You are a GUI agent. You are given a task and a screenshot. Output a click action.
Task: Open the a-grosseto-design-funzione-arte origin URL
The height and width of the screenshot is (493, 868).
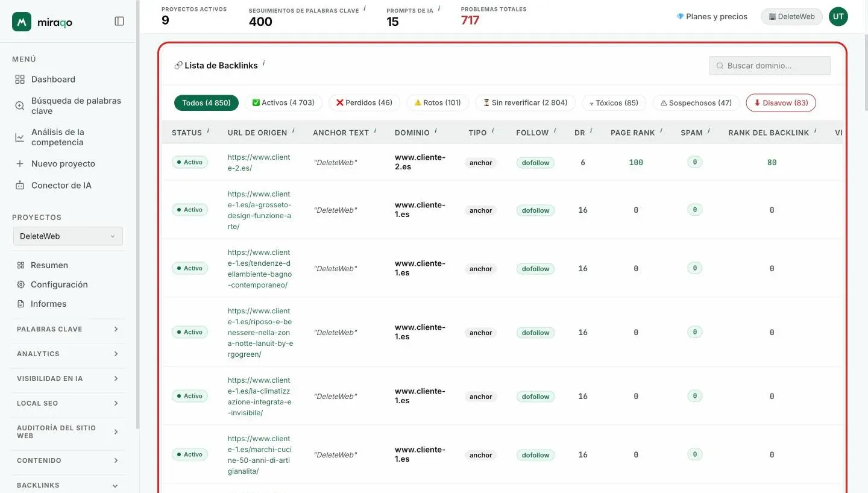click(260, 210)
